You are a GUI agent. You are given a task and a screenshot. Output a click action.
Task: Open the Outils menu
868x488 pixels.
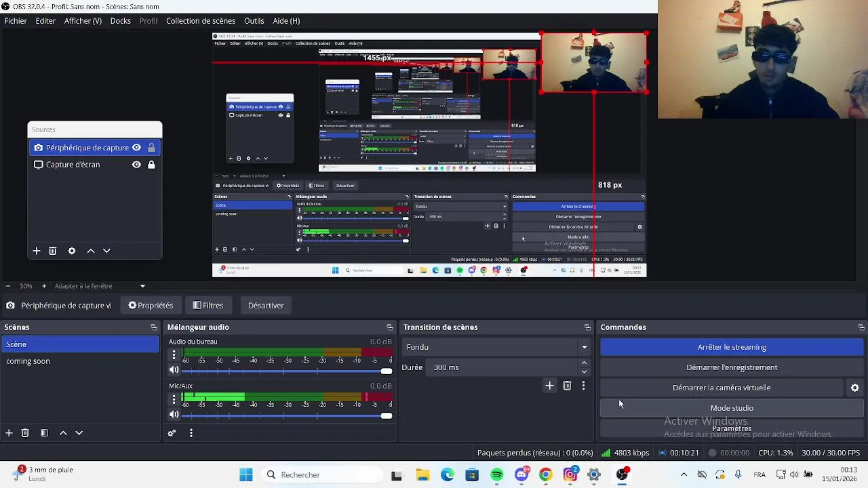point(254,21)
